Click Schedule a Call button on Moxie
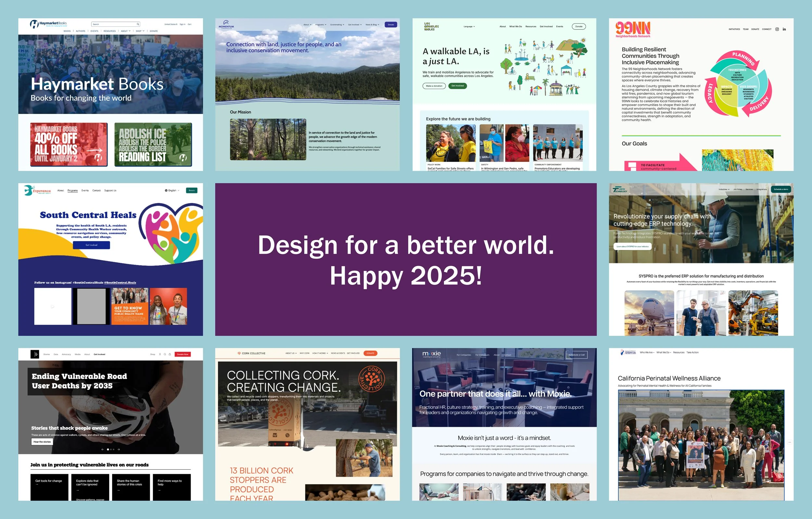Viewport: 812px width, 519px height. 576,355
